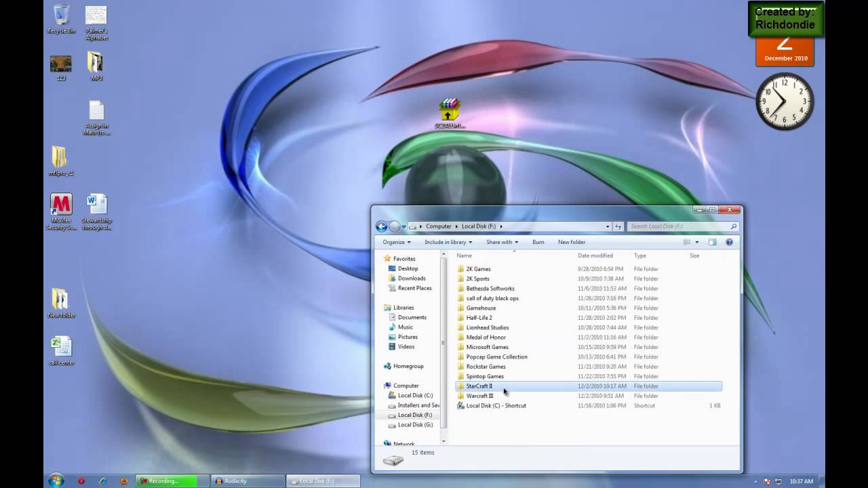Show hidden system tray icons arrow
This screenshot has width=868, height=488.
(756, 481)
